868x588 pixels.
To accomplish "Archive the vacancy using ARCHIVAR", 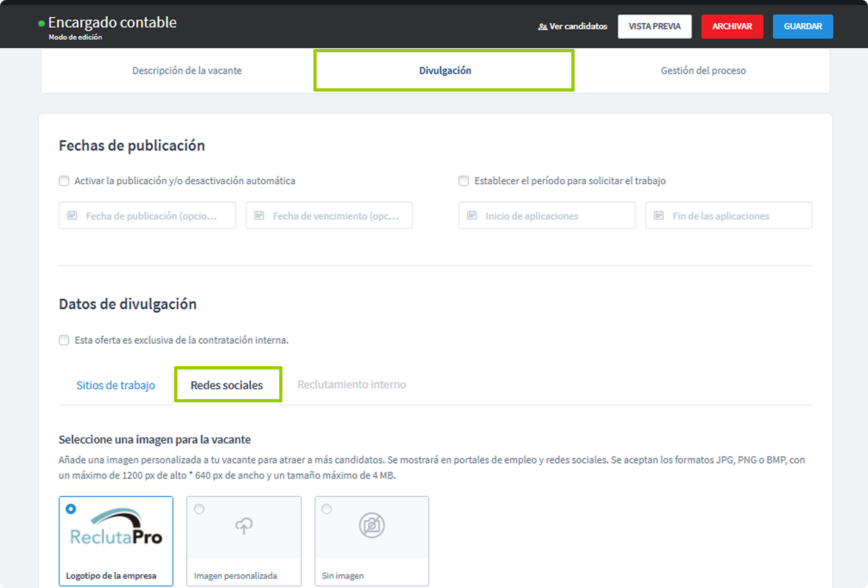I will [732, 26].
